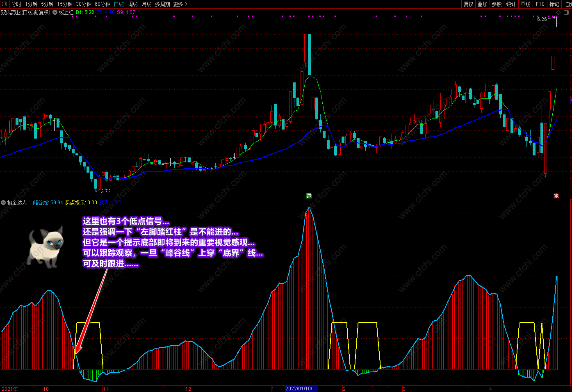Click the red 涨 signal marker
Viewport: 572px width, 392px height.
click(556, 196)
